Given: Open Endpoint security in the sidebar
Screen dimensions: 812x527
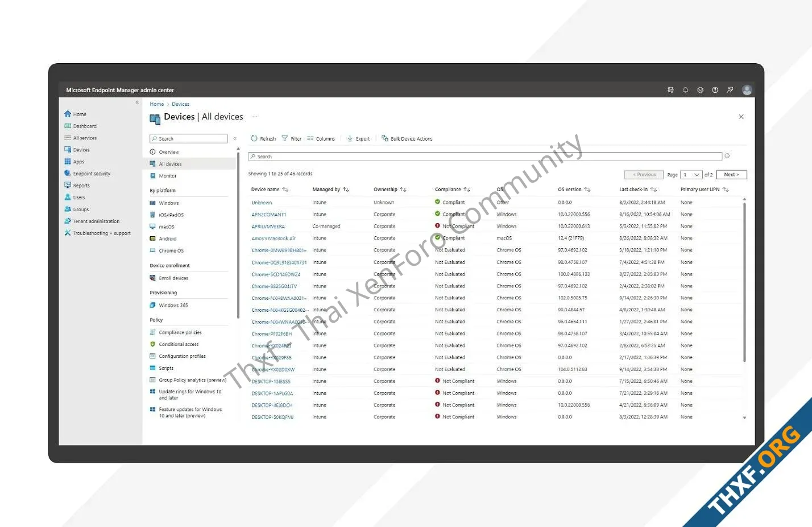Looking at the screenshot, I should tap(88, 174).
